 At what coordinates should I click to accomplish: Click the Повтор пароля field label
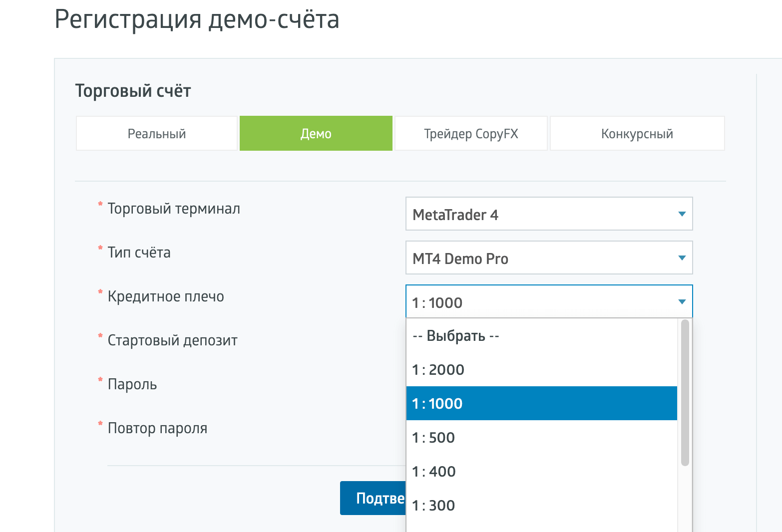pos(157,428)
